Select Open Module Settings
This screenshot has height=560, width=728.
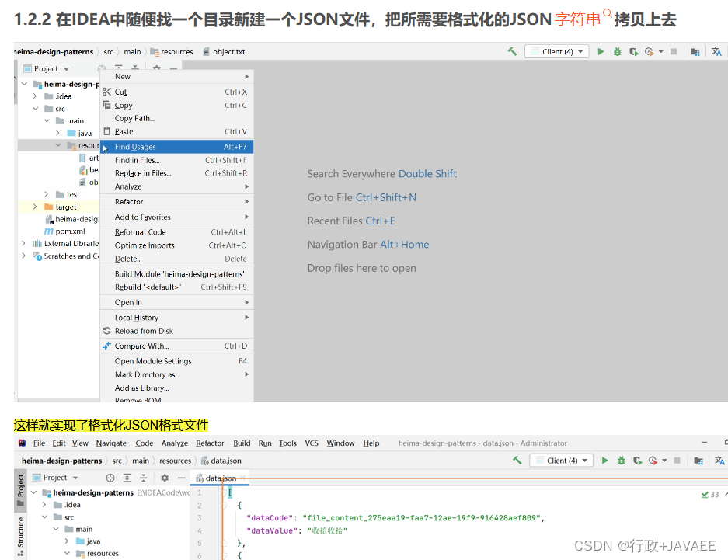click(x=177, y=361)
